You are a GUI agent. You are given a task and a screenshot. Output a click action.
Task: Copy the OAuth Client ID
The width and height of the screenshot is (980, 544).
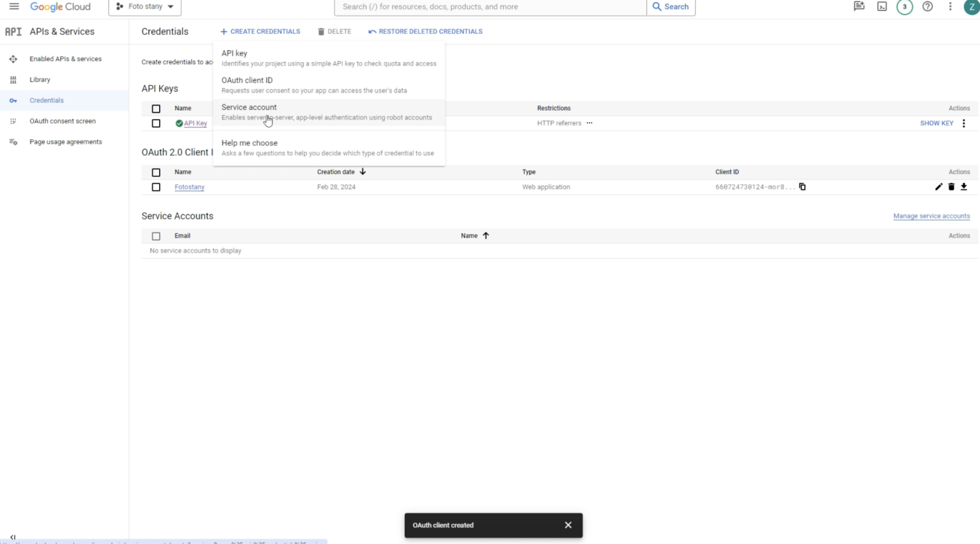coord(802,187)
